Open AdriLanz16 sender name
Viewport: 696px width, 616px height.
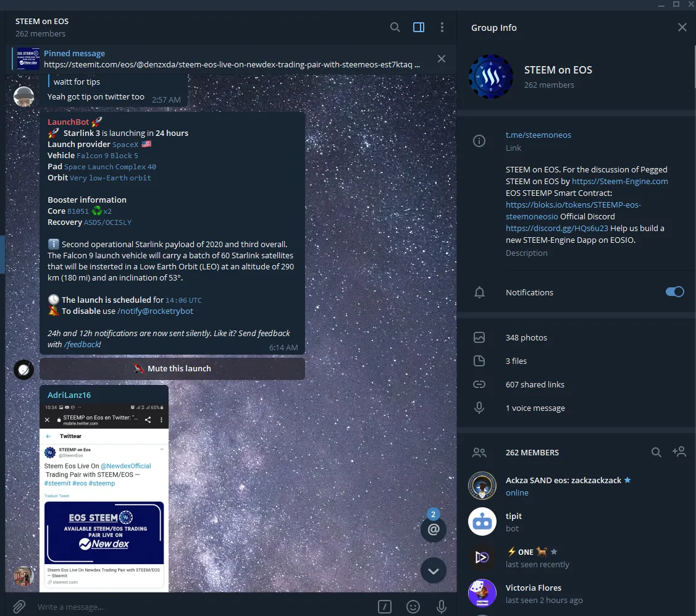69,395
